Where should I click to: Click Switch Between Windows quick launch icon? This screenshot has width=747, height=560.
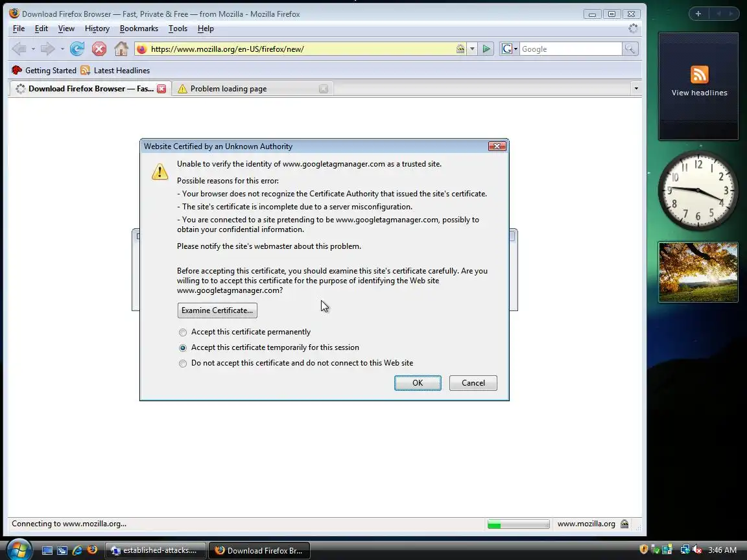[x=62, y=550]
